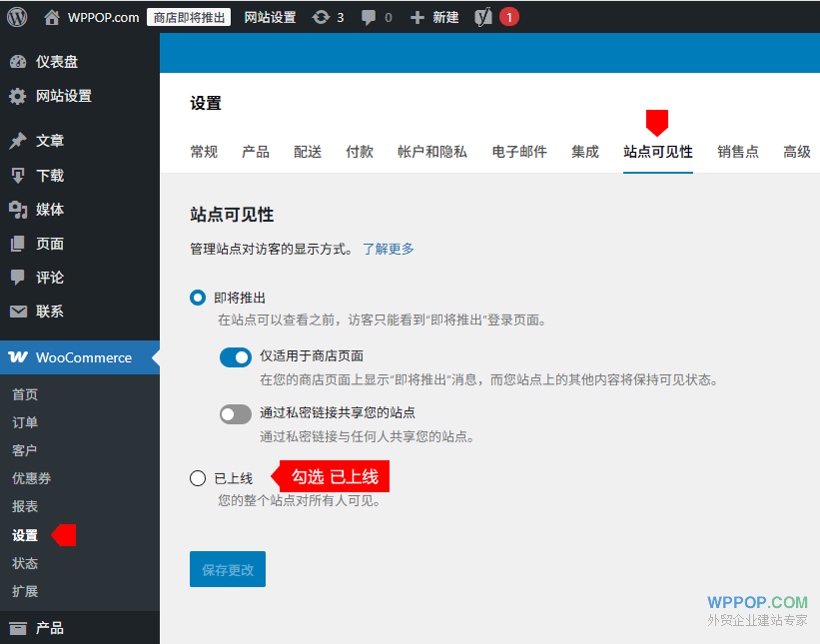Select the 已上线 radio option

click(x=198, y=478)
